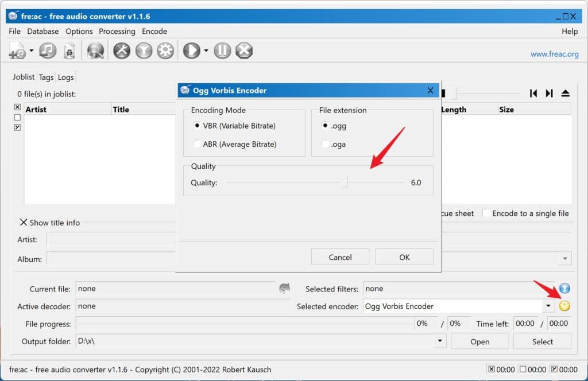
Task: Select ABR (Average Bitrate) mode
Action: (x=235, y=144)
